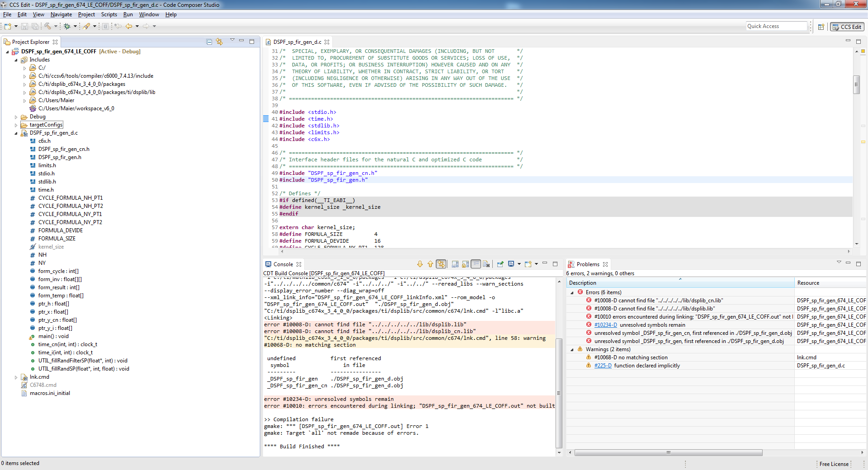Viewport: 868px width, 470px height.
Task: Collapse the Errors (6 items) group
Action: pos(572,293)
